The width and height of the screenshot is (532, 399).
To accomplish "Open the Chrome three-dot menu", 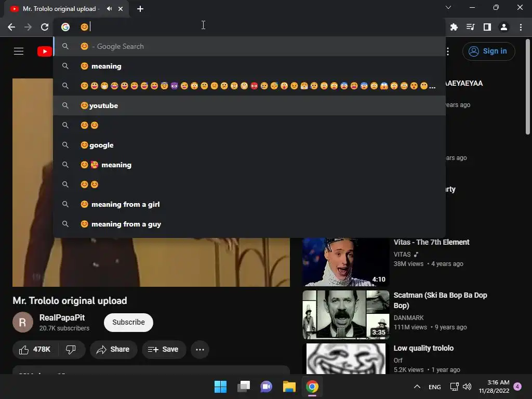I will pos(521,27).
